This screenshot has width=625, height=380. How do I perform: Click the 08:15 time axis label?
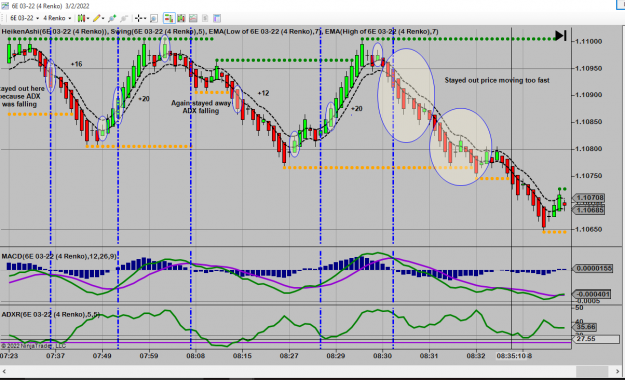coord(242,355)
